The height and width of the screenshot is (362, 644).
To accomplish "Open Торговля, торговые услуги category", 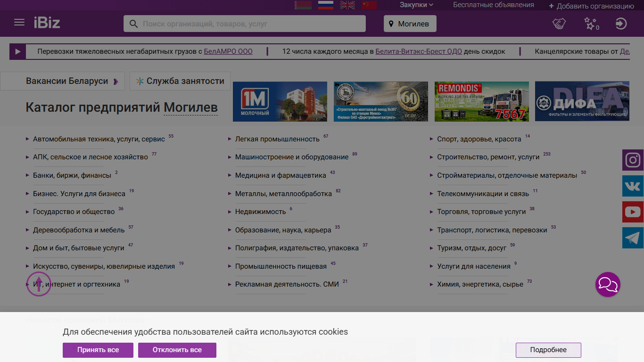I will (x=481, y=212).
